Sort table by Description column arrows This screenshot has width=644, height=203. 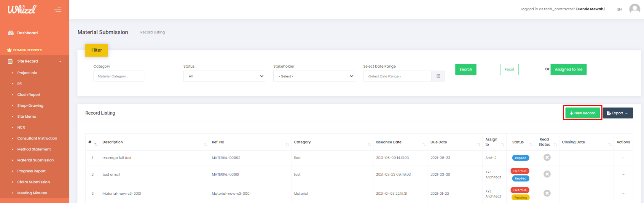[x=205, y=144]
